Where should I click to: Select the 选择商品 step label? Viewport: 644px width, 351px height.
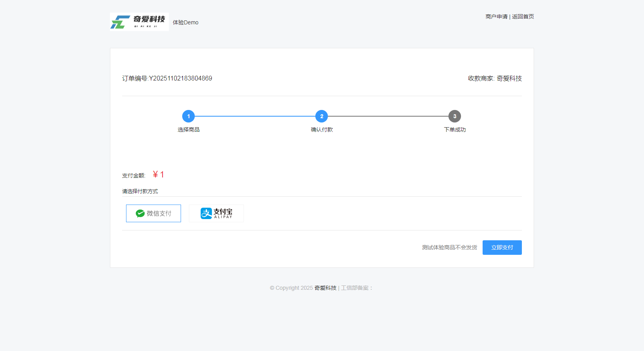[x=188, y=130]
